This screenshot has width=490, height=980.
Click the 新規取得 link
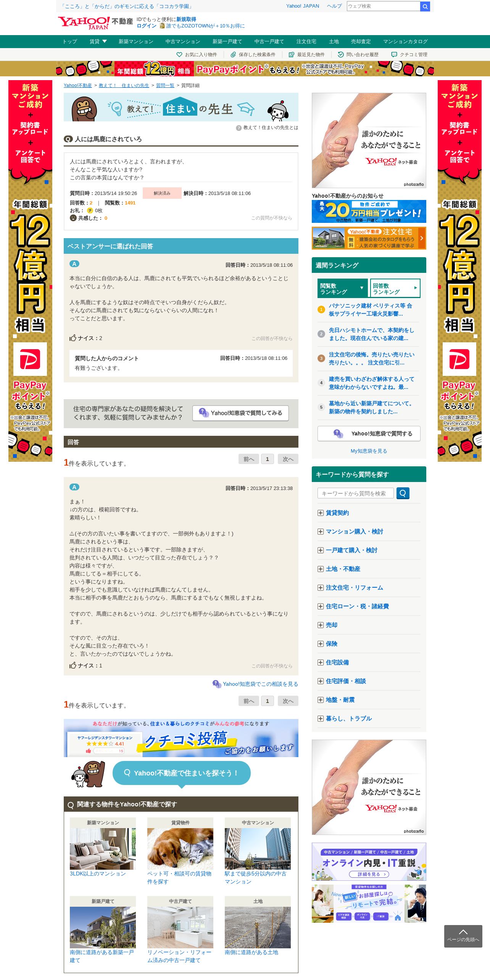click(186, 19)
